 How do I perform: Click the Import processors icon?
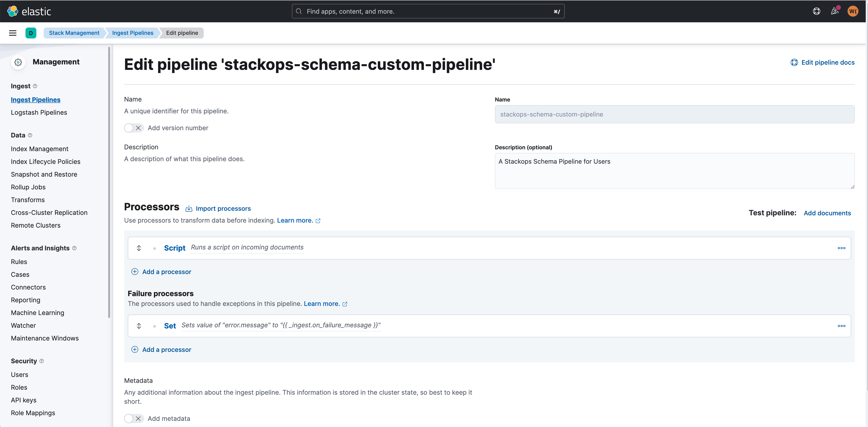[189, 208]
